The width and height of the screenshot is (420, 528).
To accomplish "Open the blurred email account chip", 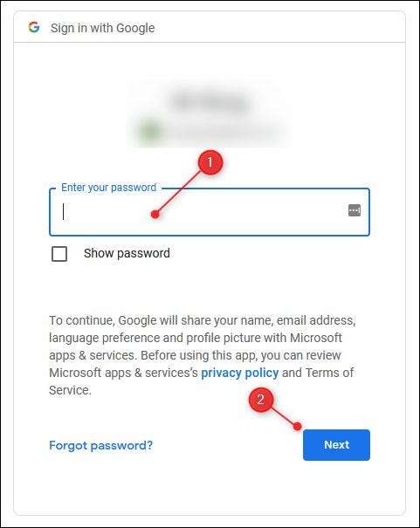I will click(209, 132).
